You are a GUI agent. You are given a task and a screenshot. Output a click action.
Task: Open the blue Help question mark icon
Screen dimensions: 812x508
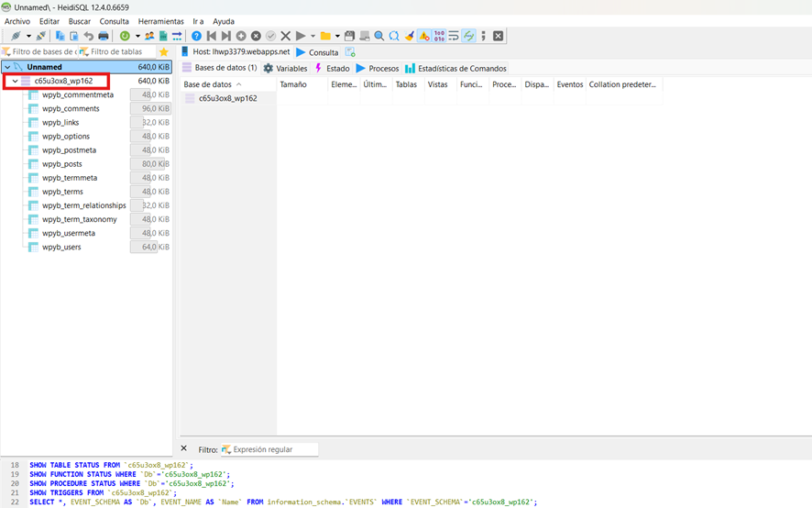196,36
